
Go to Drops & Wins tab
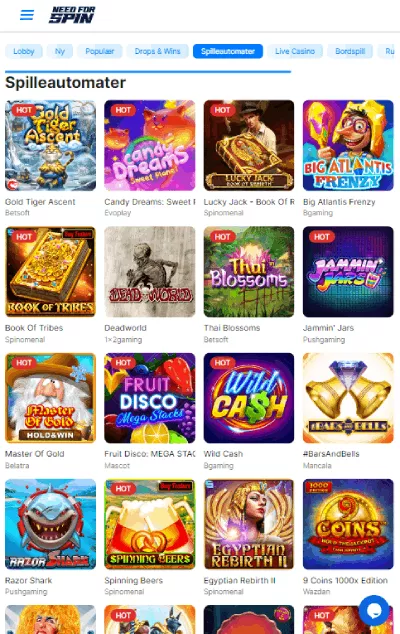coord(157,51)
